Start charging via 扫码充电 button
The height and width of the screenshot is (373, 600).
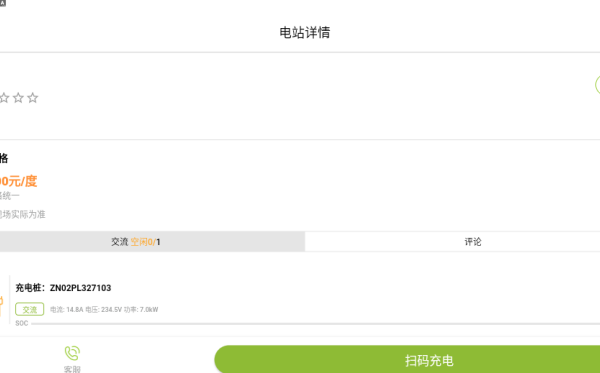407,359
